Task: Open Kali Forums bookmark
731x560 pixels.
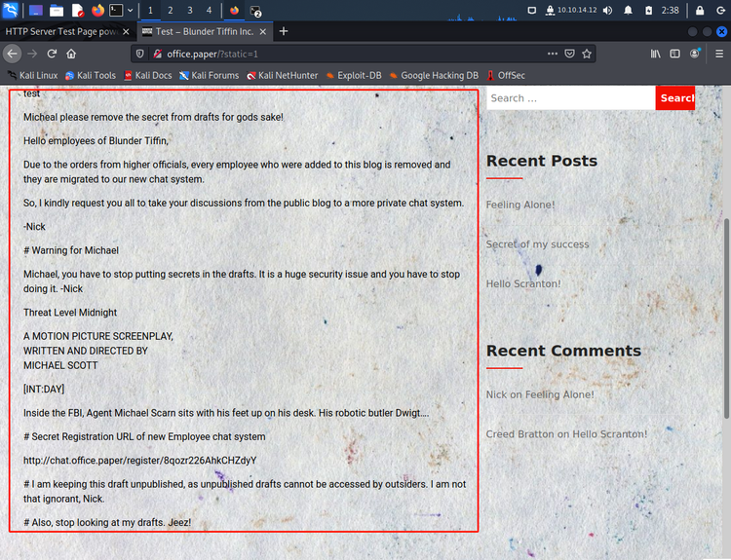Action: click(x=210, y=75)
